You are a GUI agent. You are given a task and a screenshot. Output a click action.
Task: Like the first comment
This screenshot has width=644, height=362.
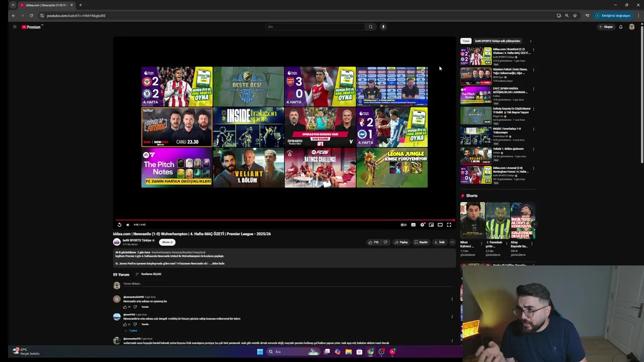(x=125, y=307)
